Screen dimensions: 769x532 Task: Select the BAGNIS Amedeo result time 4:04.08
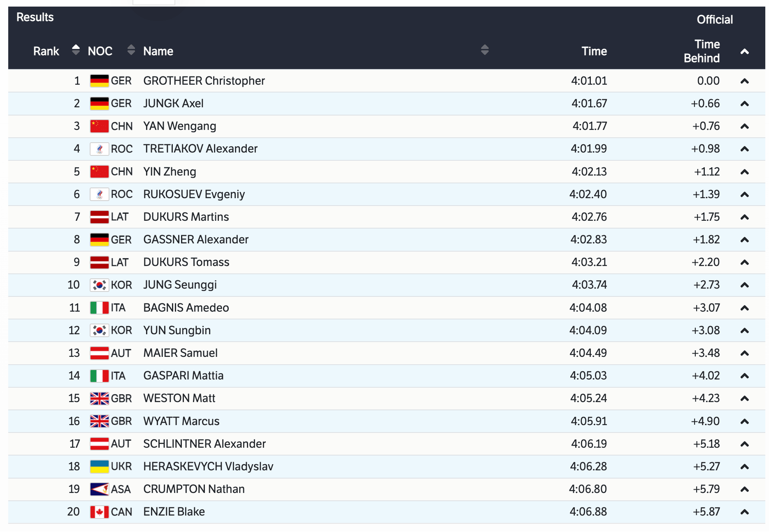[588, 308]
